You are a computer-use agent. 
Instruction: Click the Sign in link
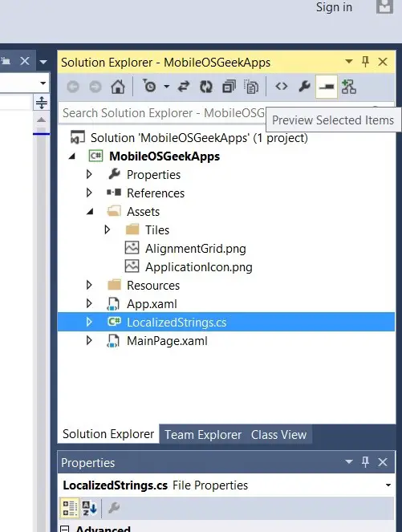pos(334,7)
